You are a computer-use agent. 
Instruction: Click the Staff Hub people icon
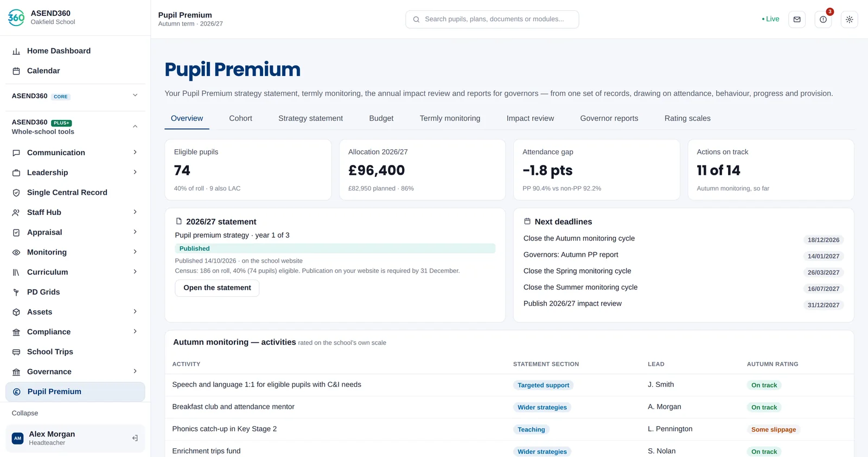(x=16, y=213)
